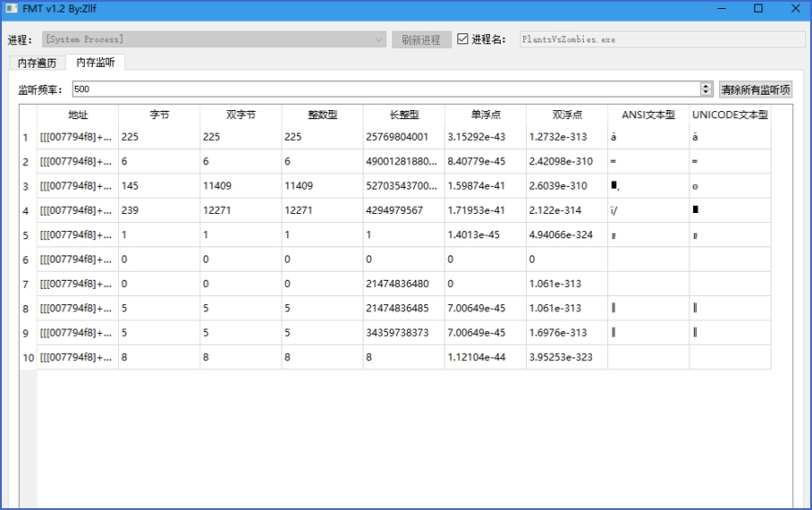
Task: Select row header number 3
Action: (x=28, y=186)
